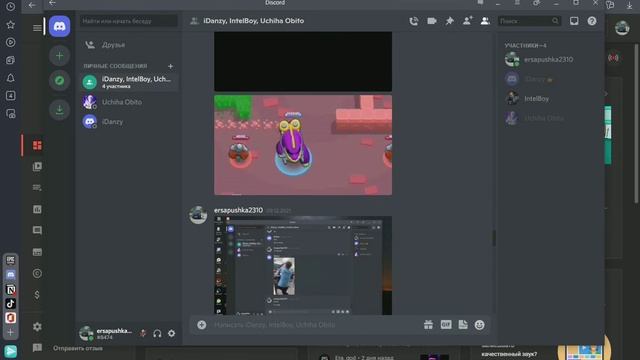This screenshot has height=360, width=640.
Task: Add a sidebar app with the plus icon below the red app
Action: 11,332
